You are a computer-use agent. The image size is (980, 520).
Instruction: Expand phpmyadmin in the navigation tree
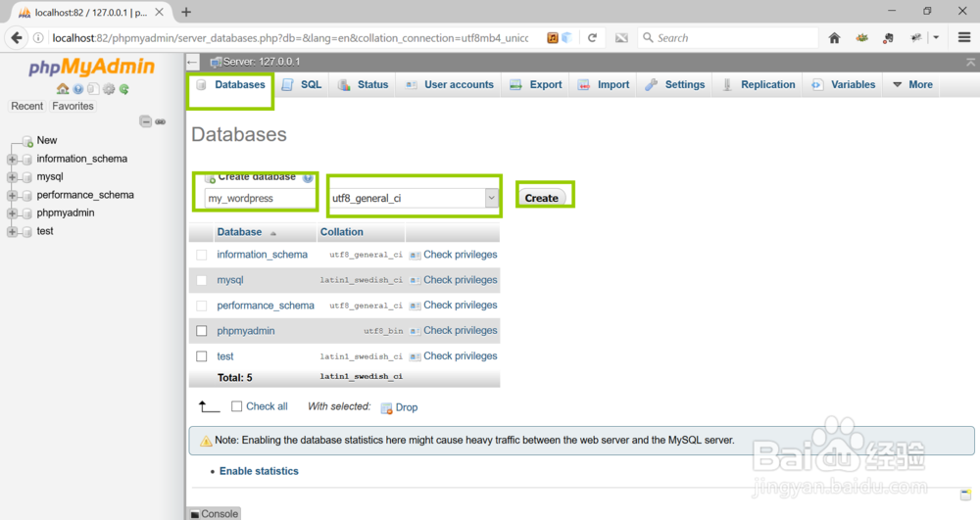coord(12,213)
